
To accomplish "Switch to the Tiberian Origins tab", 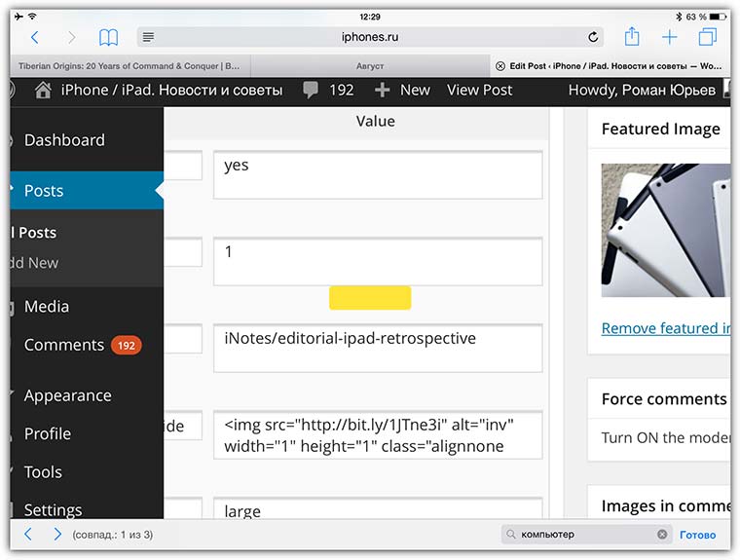I will click(x=129, y=66).
